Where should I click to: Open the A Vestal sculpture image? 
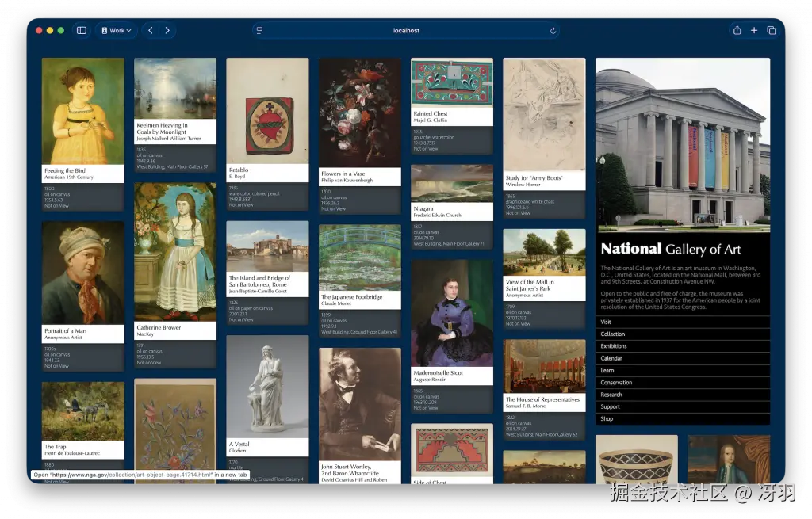point(267,387)
